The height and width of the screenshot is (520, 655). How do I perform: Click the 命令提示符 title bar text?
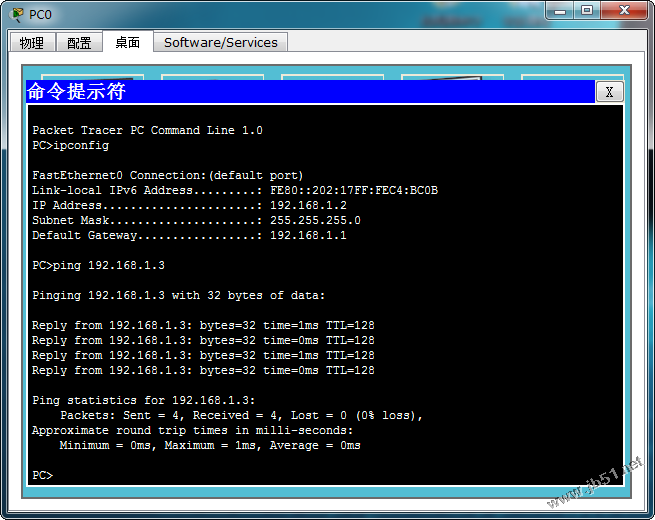pyautogui.click(x=76, y=91)
